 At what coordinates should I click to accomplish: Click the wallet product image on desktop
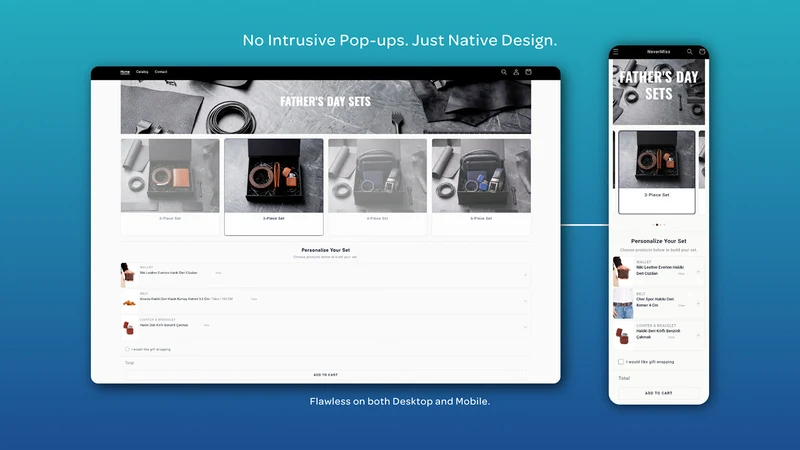[128, 275]
